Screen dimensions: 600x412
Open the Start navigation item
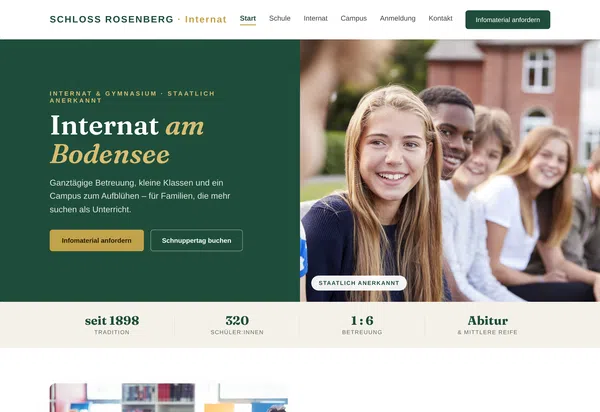point(248,18)
